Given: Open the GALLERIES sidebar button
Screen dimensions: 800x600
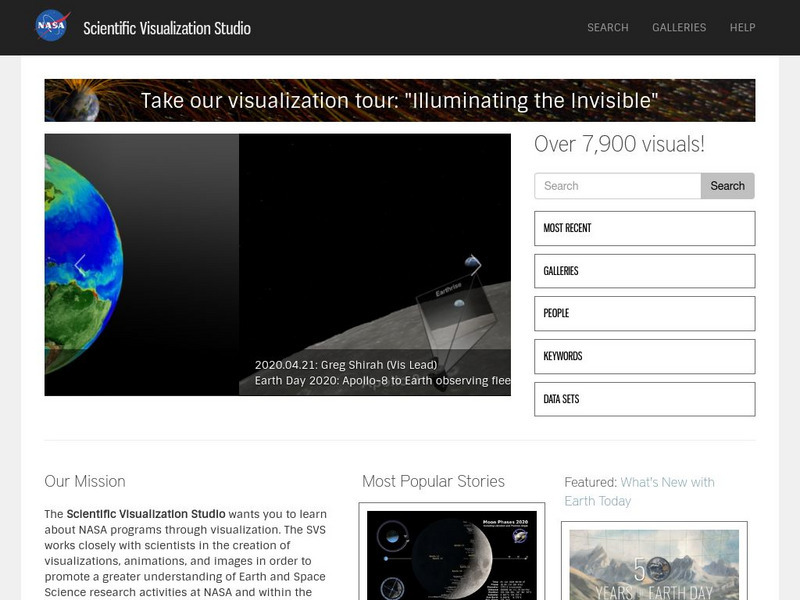Looking at the screenshot, I should pos(644,271).
